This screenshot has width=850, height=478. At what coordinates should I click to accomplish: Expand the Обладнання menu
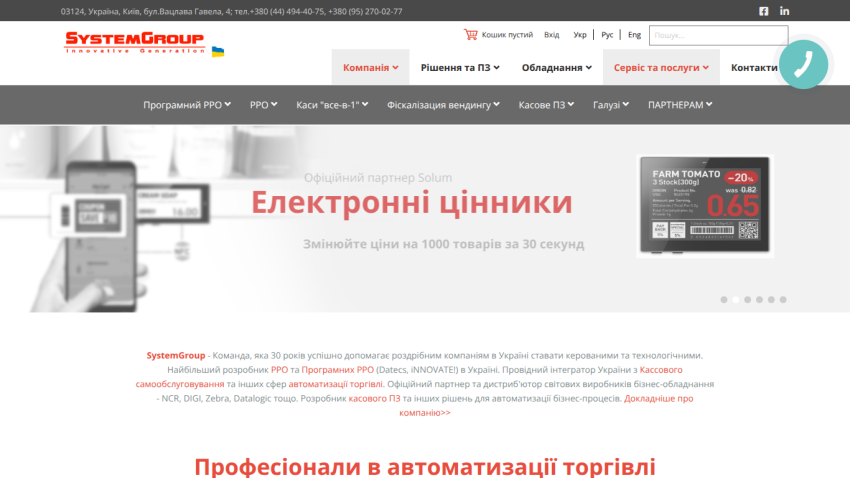[556, 67]
